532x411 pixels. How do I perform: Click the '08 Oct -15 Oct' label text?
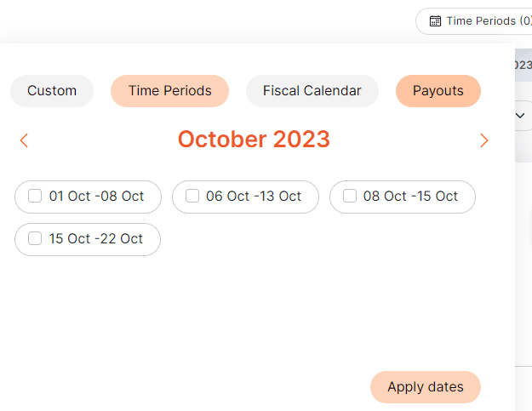[x=410, y=196]
